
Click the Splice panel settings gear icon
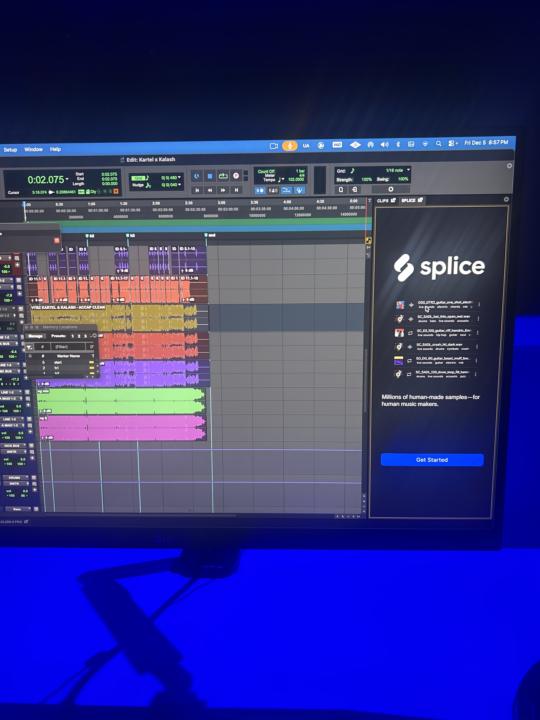click(x=506, y=199)
